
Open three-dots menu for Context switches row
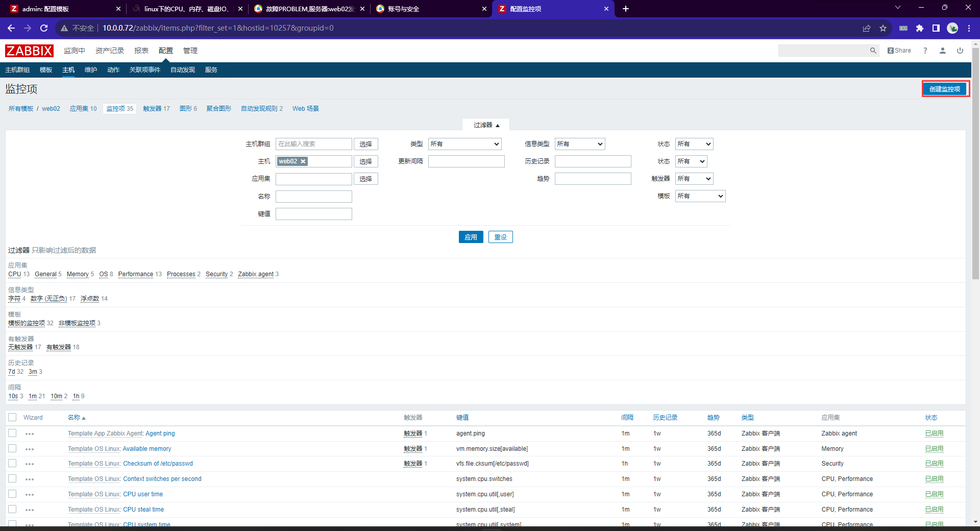point(30,479)
